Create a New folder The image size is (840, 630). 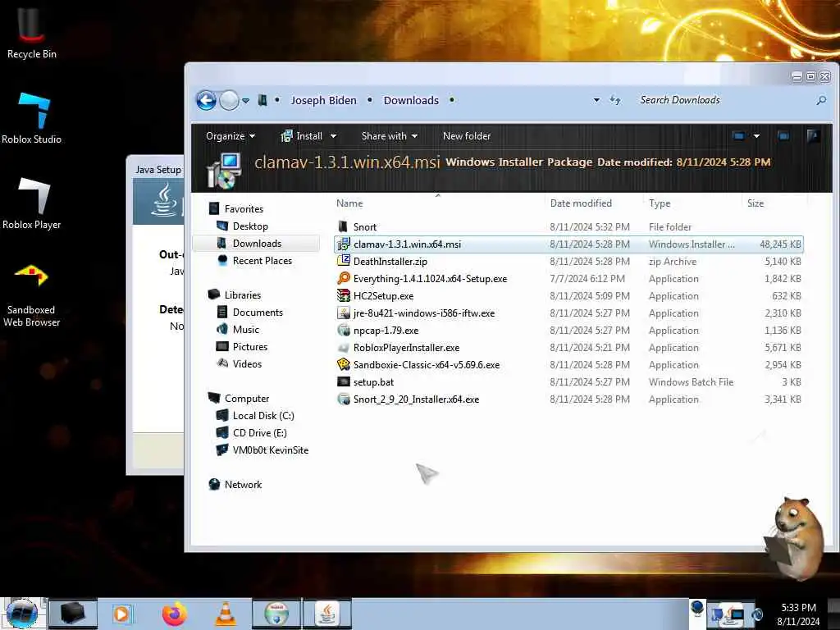pos(467,136)
